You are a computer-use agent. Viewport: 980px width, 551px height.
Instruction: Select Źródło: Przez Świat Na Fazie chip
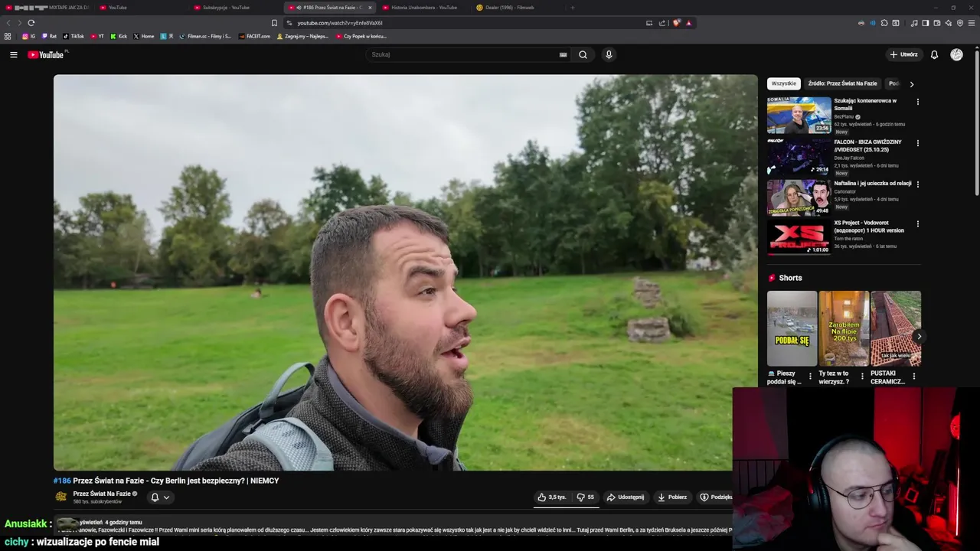[842, 83]
